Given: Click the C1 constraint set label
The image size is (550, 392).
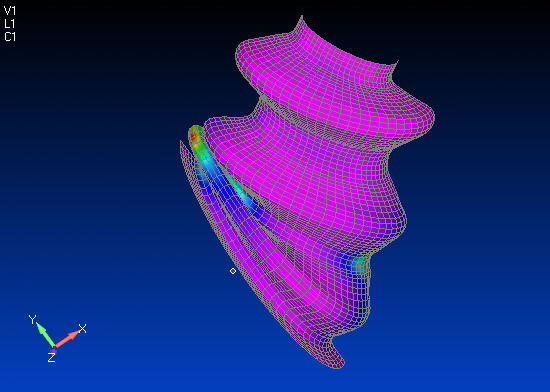Looking at the screenshot, I should pos(10,36).
